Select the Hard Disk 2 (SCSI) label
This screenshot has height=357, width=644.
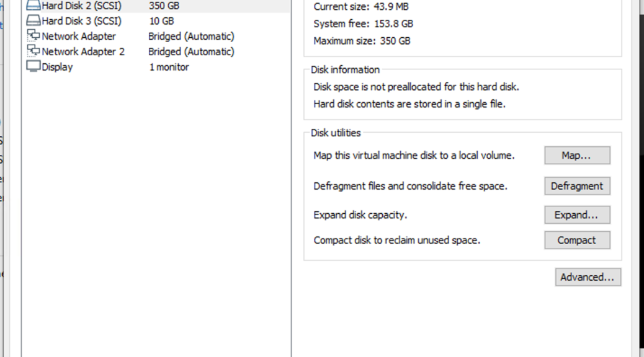pos(81,6)
